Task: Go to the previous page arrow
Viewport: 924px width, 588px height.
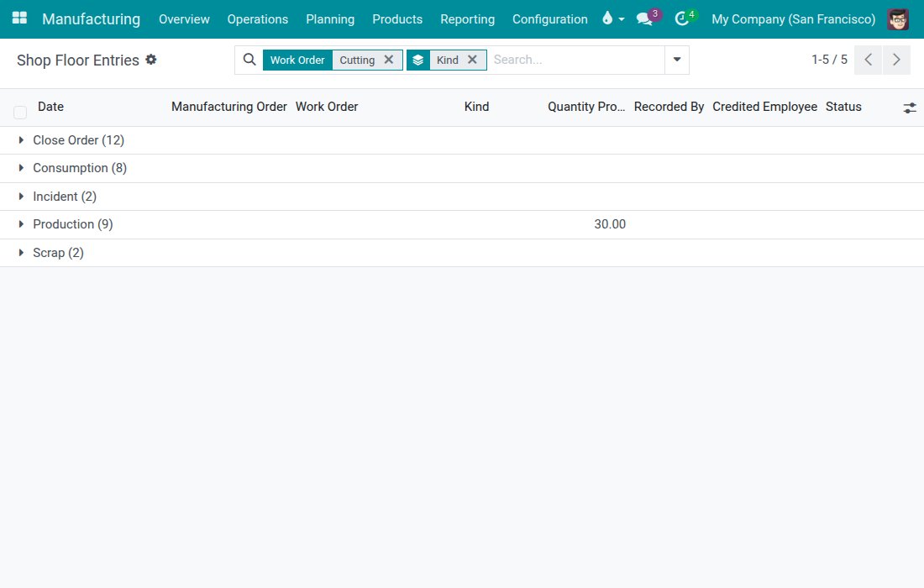Action: click(x=868, y=60)
